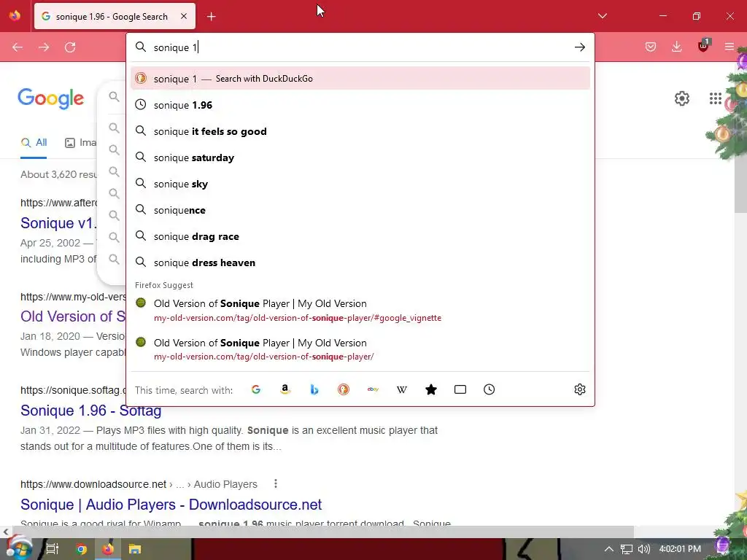Search open tabs with the tabs icon
Image resolution: width=747 pixels, height=560 pixels.
pyautogui.click(x=460, y=389)
